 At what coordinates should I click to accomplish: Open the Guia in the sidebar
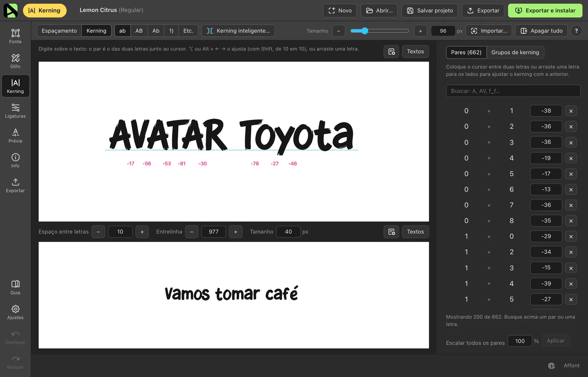(15, 287)
